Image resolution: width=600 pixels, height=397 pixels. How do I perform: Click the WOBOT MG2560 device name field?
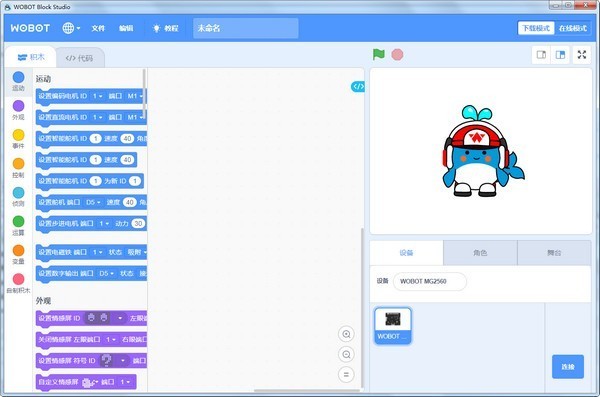(430, 281)
